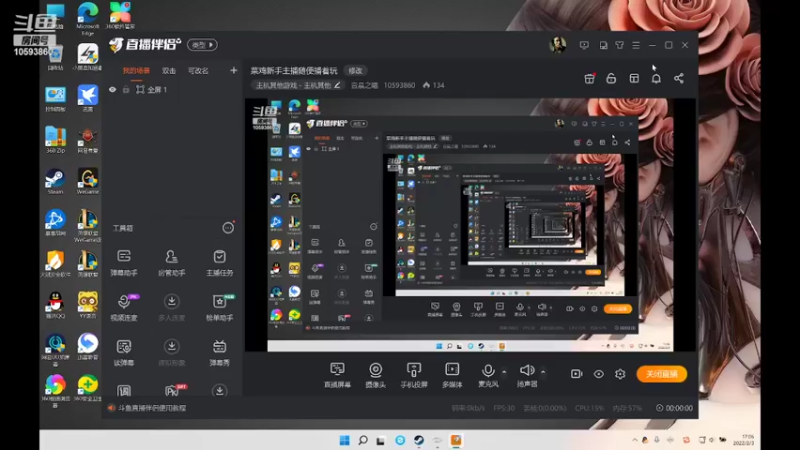800x450 pixels.
Task: Toggle visibility of the 全屏 1 source
Action: pyautogui.click(x=113, y=90)
